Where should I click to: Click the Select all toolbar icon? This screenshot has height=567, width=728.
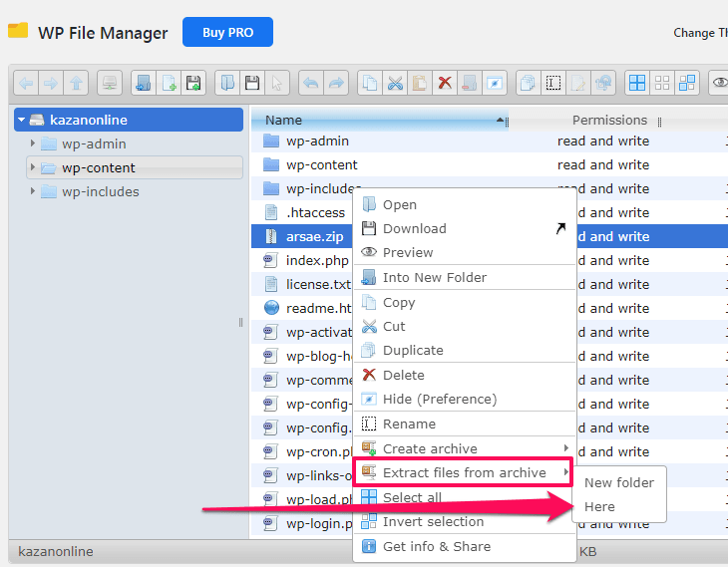coord(637,83)
